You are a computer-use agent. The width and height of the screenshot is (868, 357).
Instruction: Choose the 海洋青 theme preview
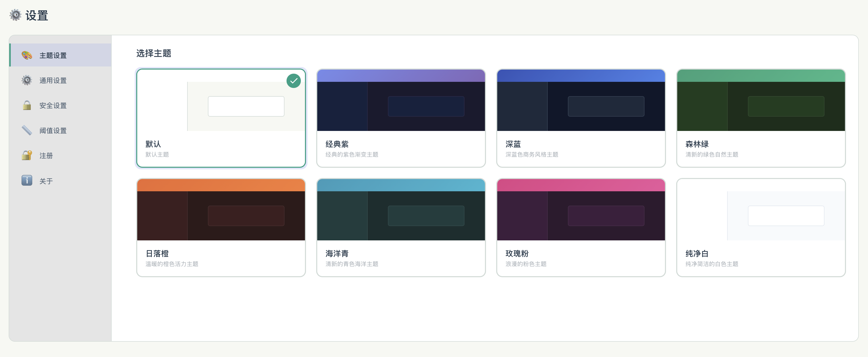tap(401, 210)
